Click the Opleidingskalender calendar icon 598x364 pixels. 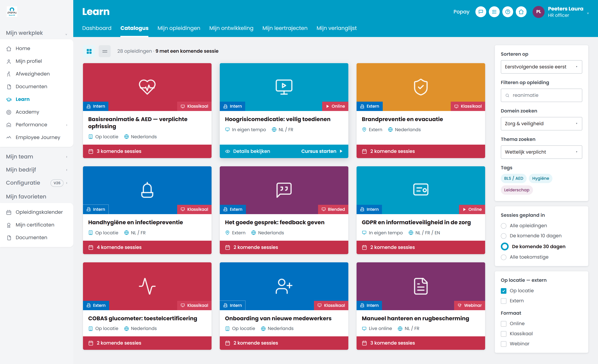[x=9, y=212]
